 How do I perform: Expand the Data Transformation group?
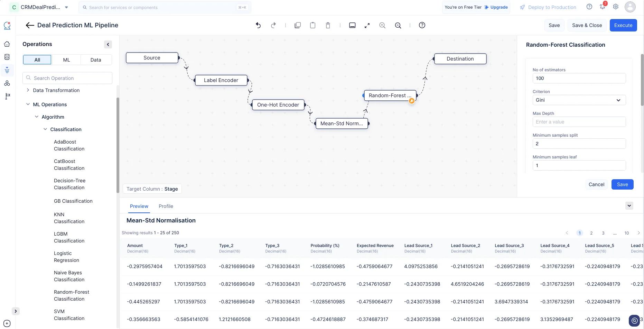[28, 90]
